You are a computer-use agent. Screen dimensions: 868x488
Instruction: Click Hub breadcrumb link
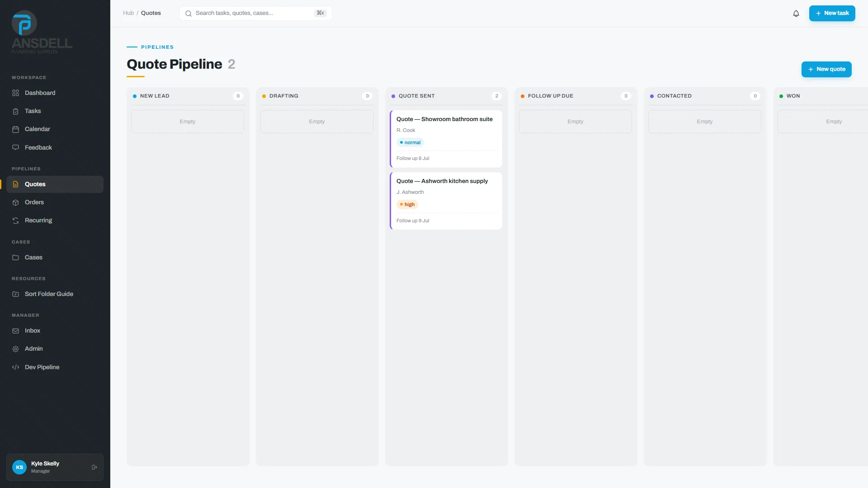pos(128,13)
